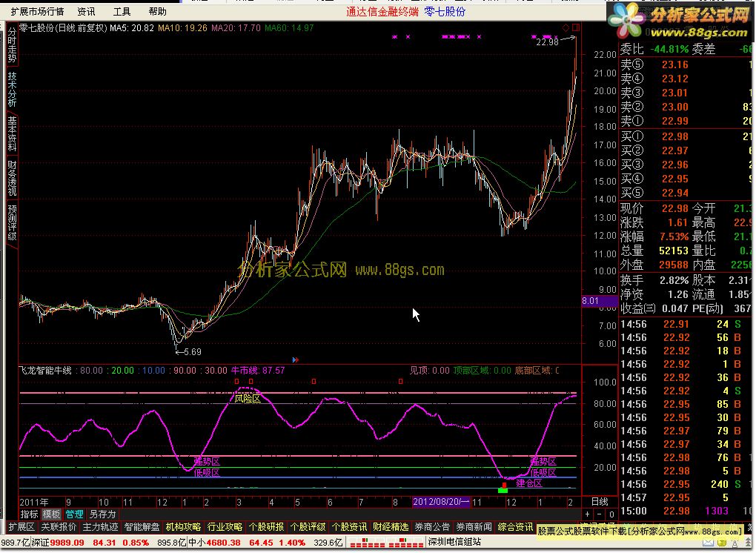Click the 卖⑤ 23.16 order row
Viewport: 756px width, 553px height.
tap(685, 64)
